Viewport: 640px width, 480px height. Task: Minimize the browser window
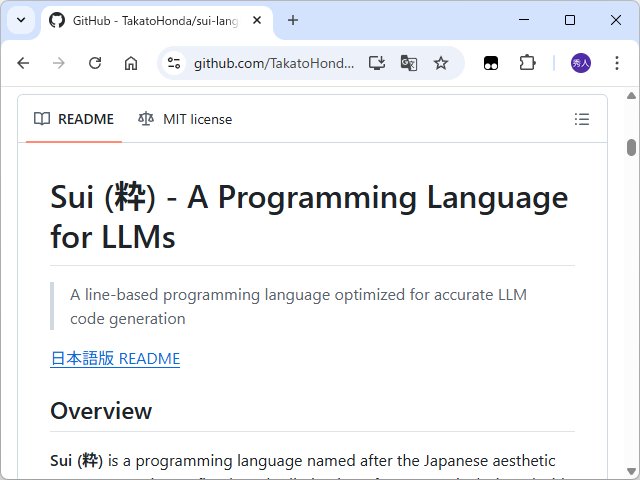pos(524,20)
